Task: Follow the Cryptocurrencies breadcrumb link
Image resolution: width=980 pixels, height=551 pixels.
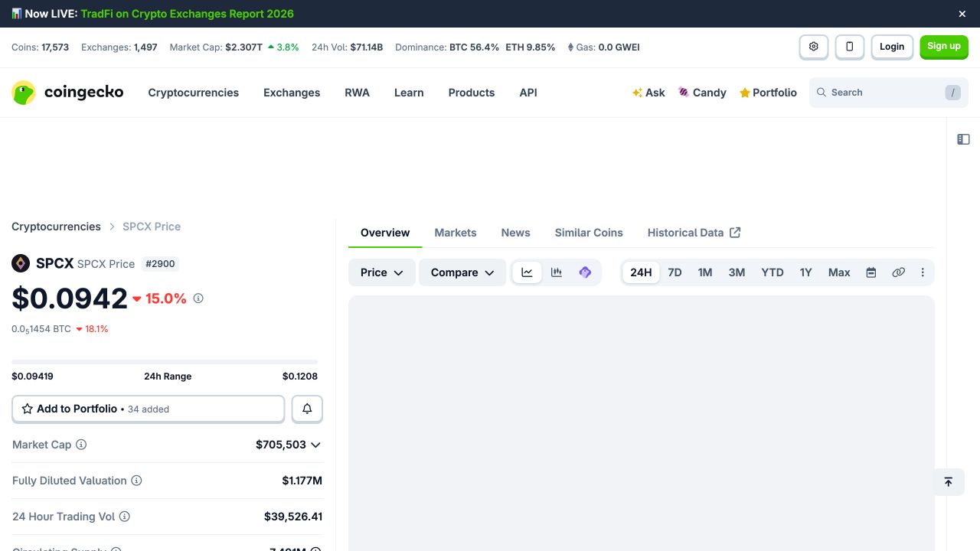Action: click(x=56, y=227)
